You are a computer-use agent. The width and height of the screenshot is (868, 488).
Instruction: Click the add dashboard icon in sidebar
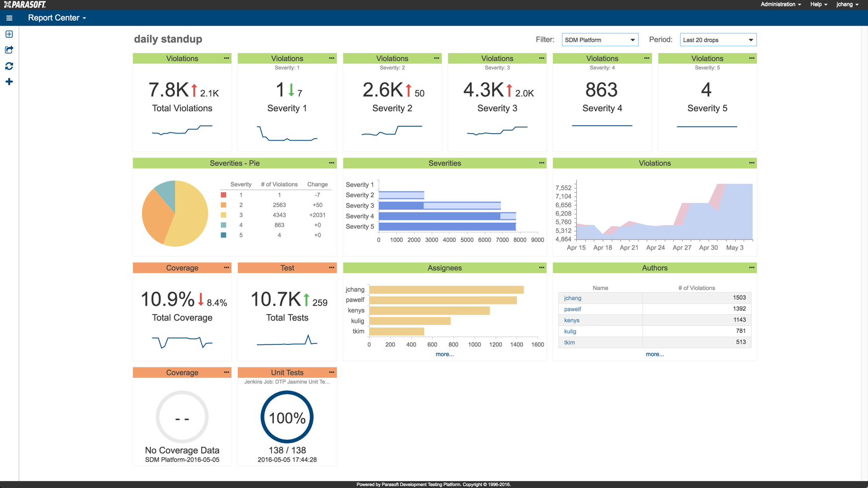pyautogui.click(x=9, y=34)
